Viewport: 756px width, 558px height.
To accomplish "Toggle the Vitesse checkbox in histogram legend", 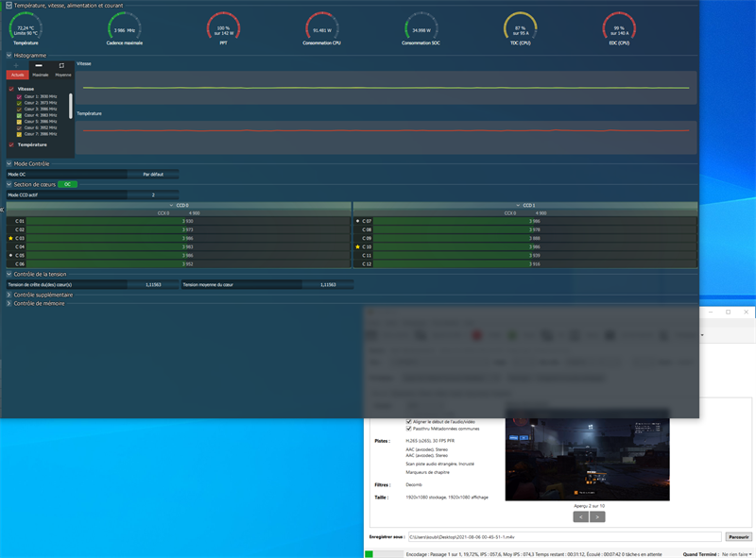I will pos(11,89).
